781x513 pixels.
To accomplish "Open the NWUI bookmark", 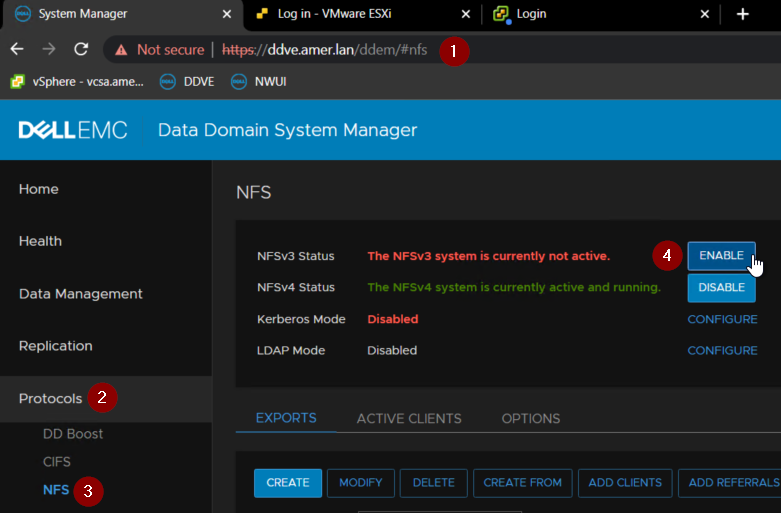I will click(x=259, y=81).
